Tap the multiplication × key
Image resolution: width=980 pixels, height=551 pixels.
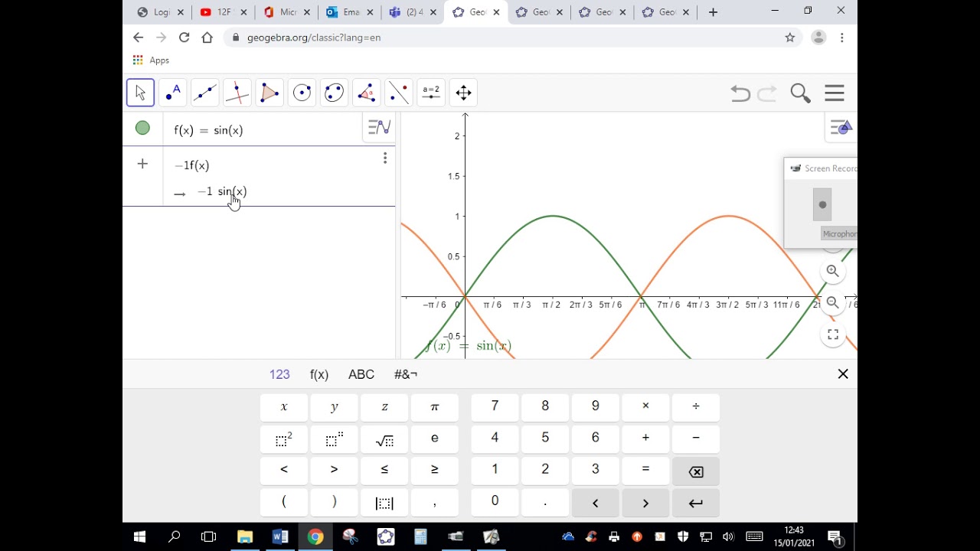645,406
